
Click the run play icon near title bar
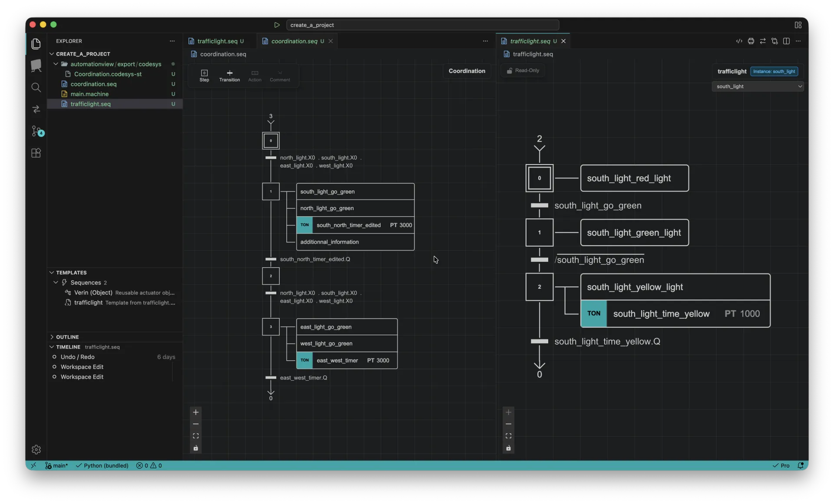click(x=277, y=25)
